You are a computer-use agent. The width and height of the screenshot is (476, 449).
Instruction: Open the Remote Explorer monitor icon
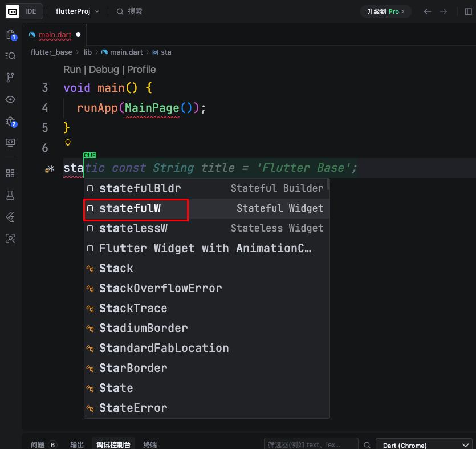10,142
